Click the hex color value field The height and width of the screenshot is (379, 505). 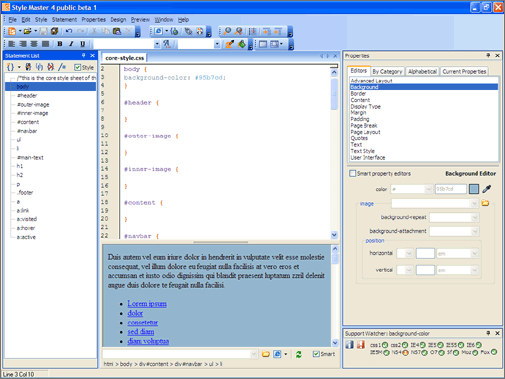(451, 189)
